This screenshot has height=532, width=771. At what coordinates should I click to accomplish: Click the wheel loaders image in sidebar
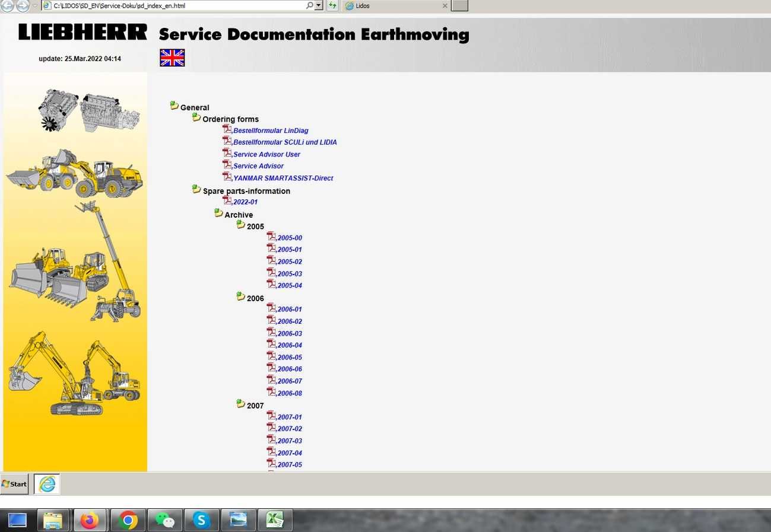pyautogui.click(x=75, y=173)
